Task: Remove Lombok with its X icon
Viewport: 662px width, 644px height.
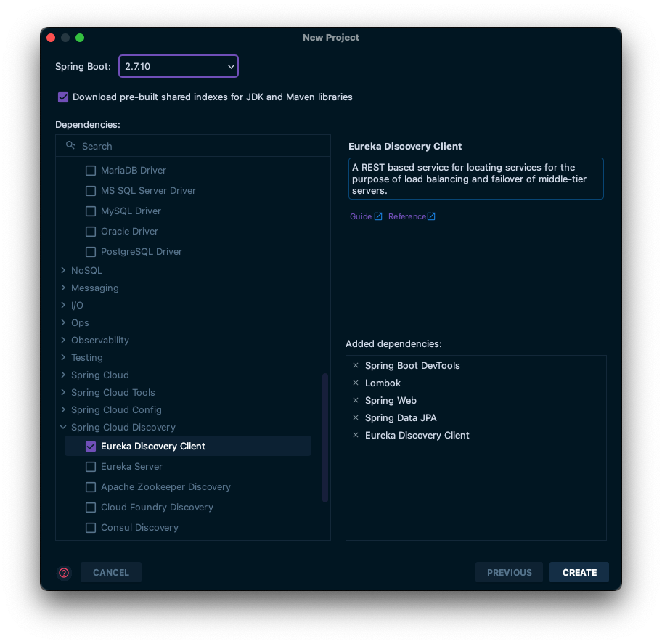Action: tap(356, 383)
